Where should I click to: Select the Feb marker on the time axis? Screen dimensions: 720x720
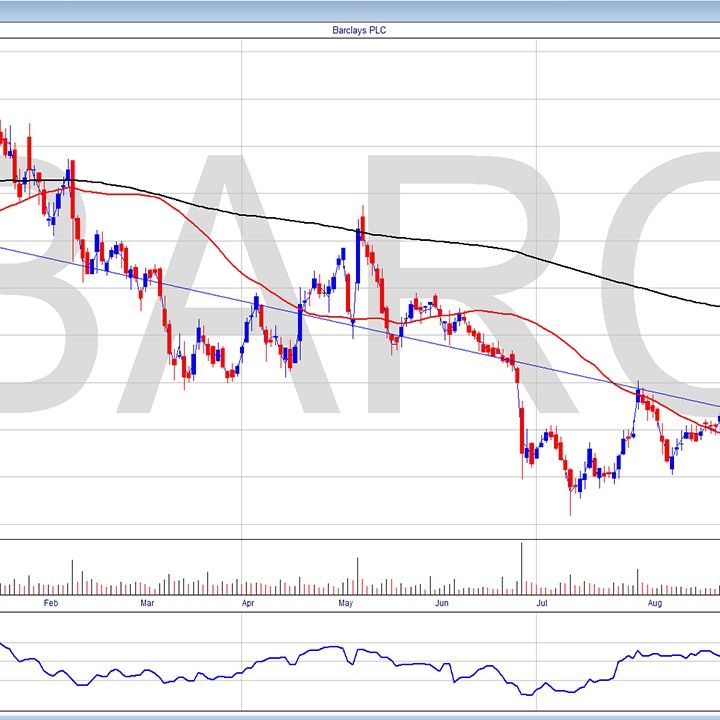click(51, 604)
